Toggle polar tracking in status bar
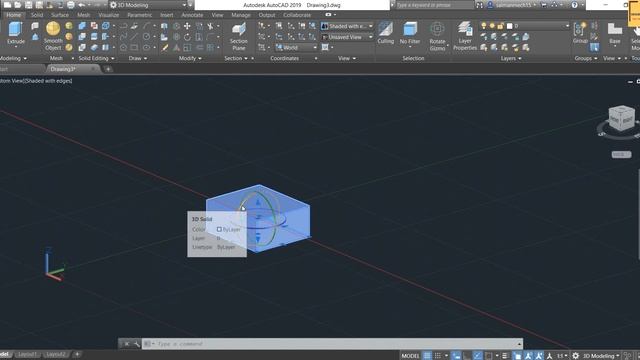This screenshot has height=360, width=640. pos(477,356)
